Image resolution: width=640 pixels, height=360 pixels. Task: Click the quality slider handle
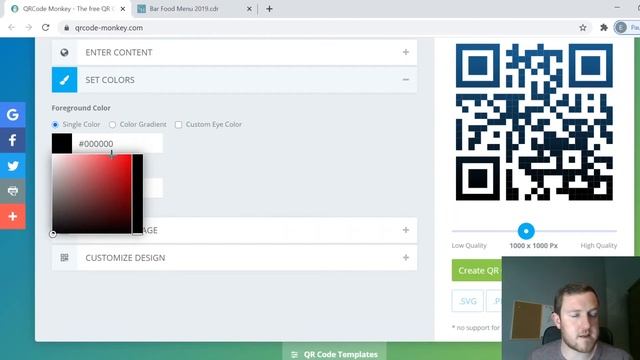point(526,231)
